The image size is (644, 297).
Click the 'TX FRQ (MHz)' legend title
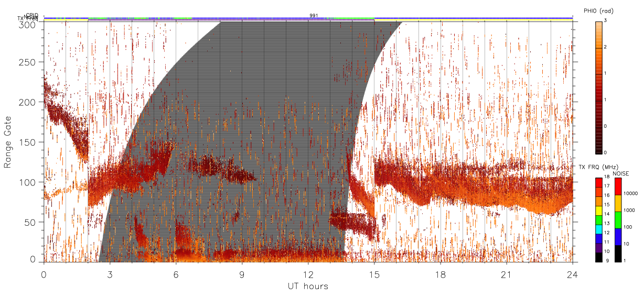click(x=598, y=167)
